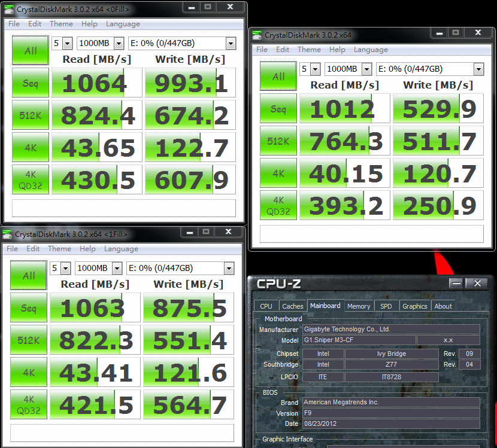Open Edit menu in 1Fill window

coord(33,249)
